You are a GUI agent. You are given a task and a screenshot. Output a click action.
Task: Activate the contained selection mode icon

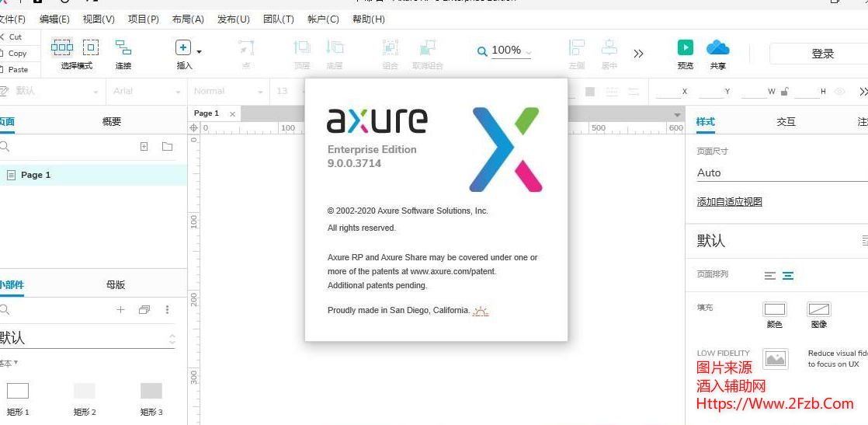point(91,47)
